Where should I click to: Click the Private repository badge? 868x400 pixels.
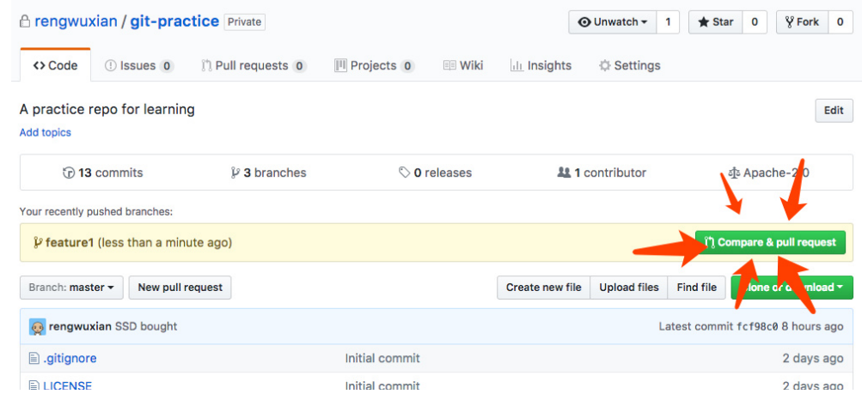(x=244, y=22)
